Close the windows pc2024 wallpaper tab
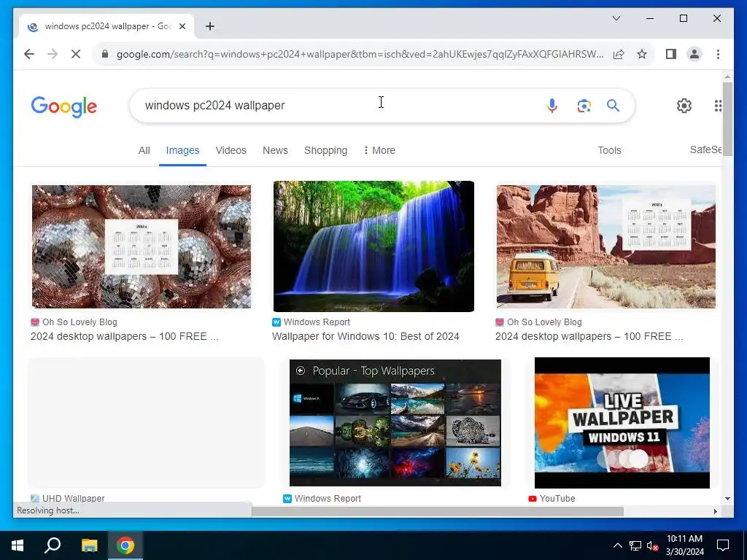 click(182, 26)
